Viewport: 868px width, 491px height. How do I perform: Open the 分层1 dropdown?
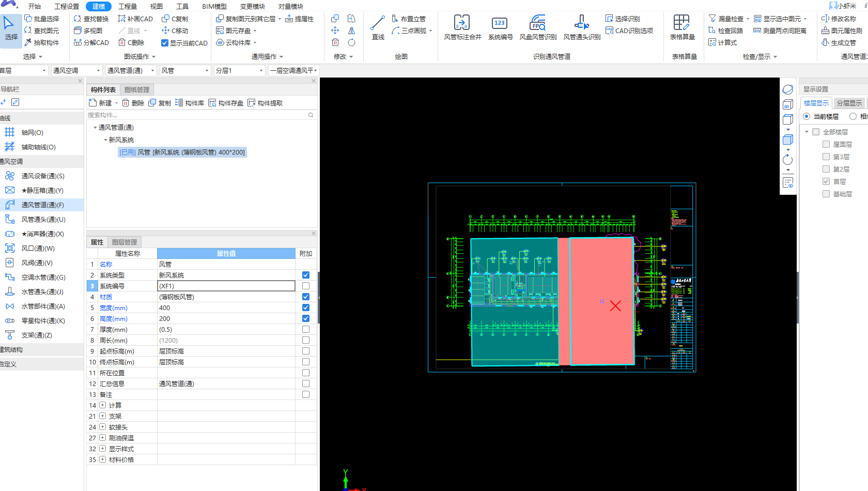(239, 70)
